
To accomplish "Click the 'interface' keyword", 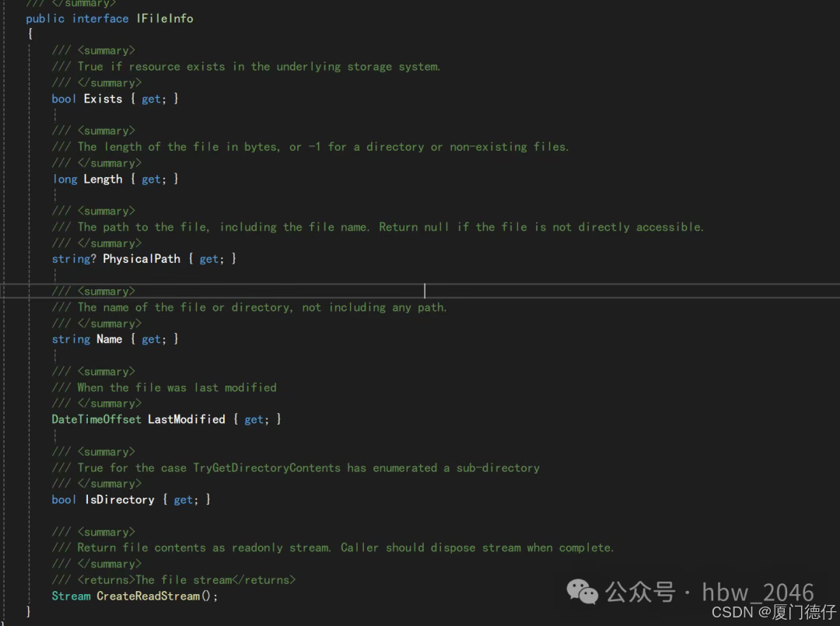I will point(100,18).
